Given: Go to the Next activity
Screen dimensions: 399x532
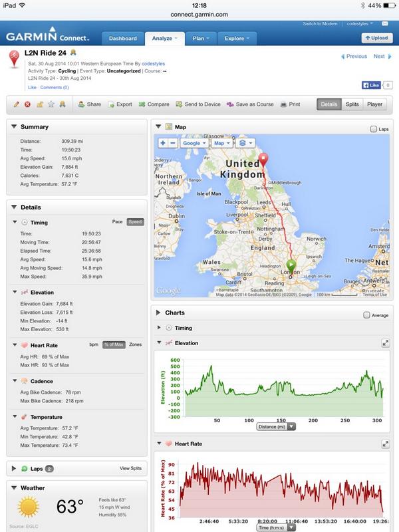Looking at the screenshot, I should (382, 57).
